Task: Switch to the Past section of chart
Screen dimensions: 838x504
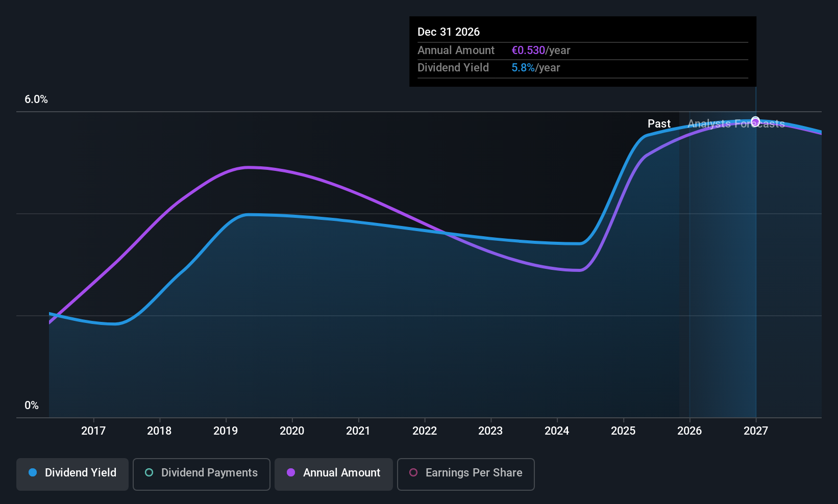Action: 659,123
